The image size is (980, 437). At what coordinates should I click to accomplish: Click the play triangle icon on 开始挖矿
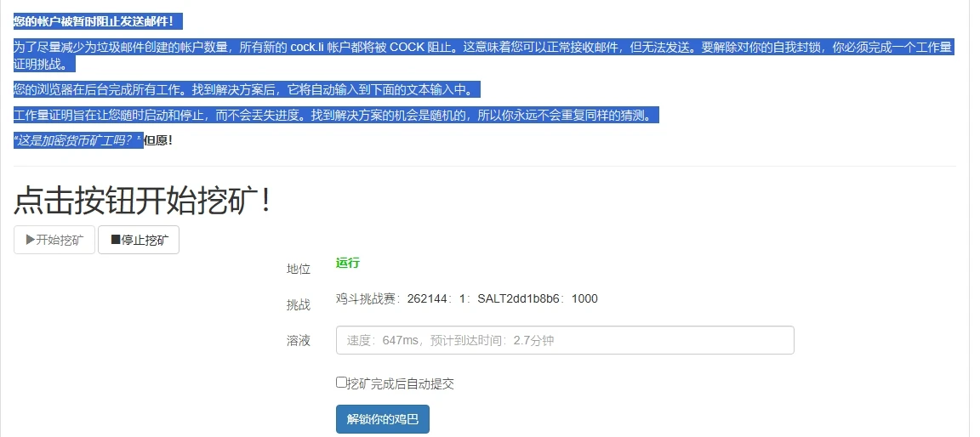(x=31, y=241)
